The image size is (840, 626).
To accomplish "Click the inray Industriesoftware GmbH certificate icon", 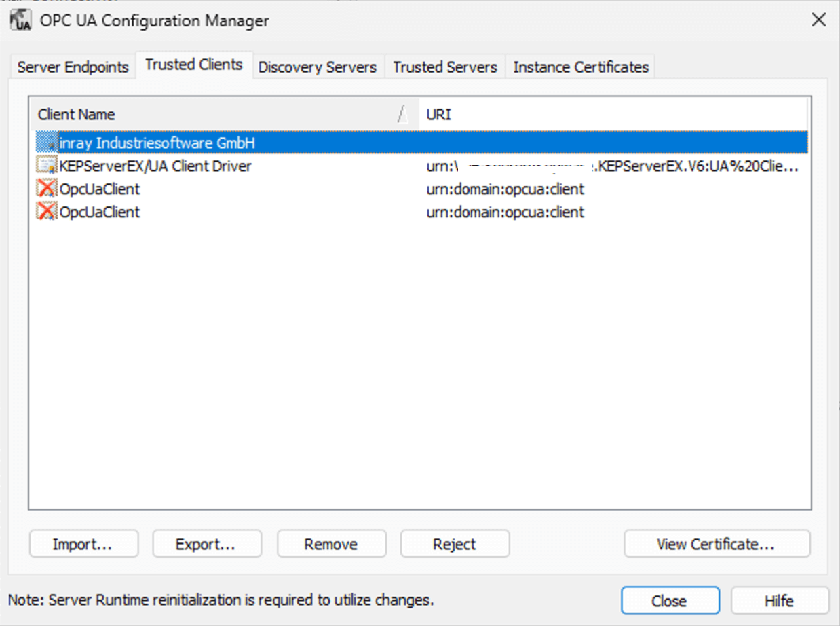I will pos(47,143).
